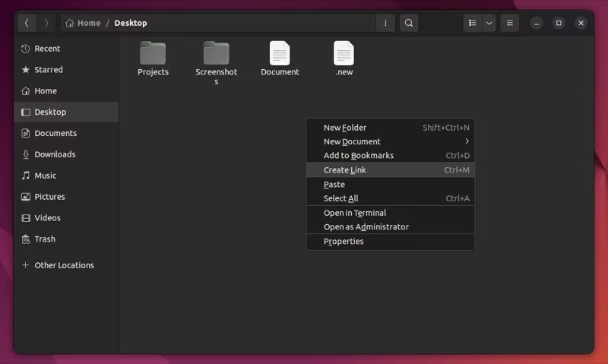Switch to list view with the view toggle icon
This screenshot has width=608, height=364.
click(472, 23)
